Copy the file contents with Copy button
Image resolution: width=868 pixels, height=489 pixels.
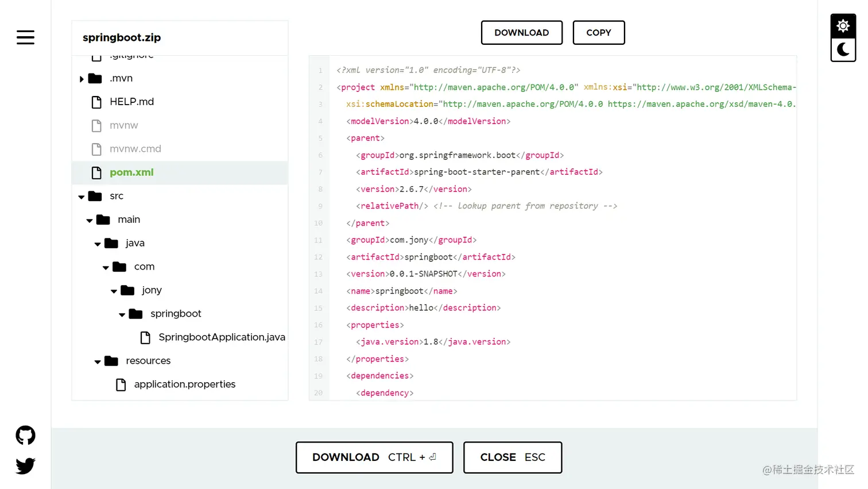click(599, 33)
